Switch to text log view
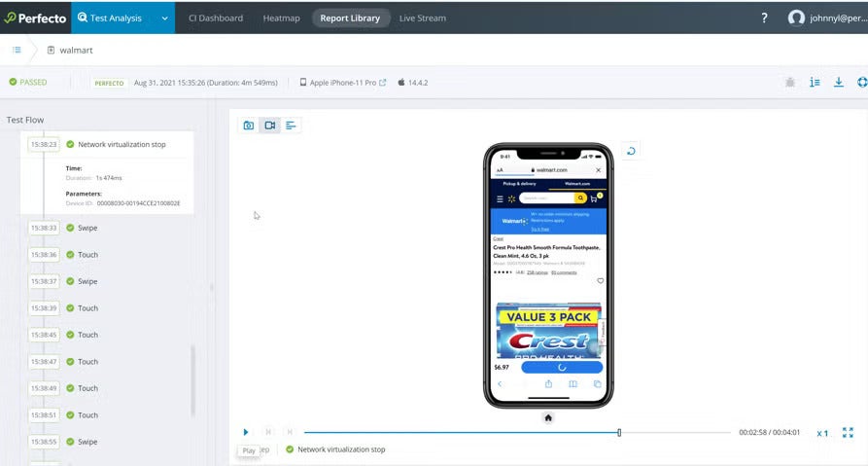This screenshot has height=466, width=868. 291,125
